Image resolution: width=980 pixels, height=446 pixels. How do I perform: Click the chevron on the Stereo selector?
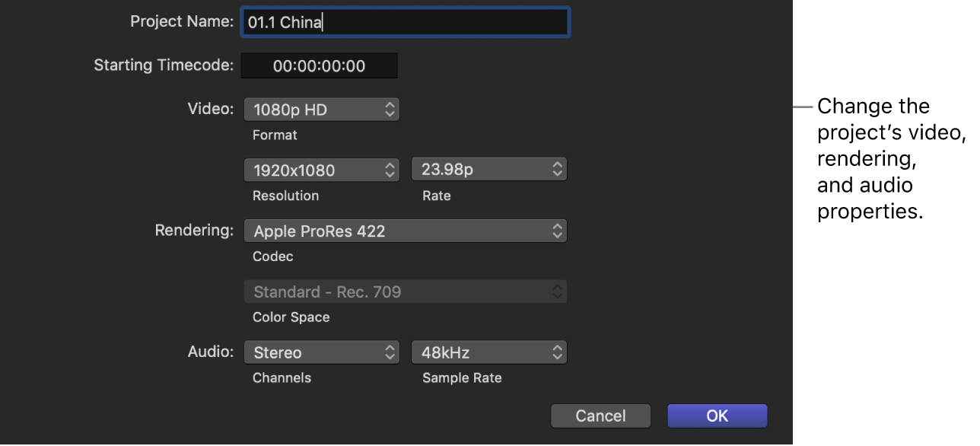point(390,352)
